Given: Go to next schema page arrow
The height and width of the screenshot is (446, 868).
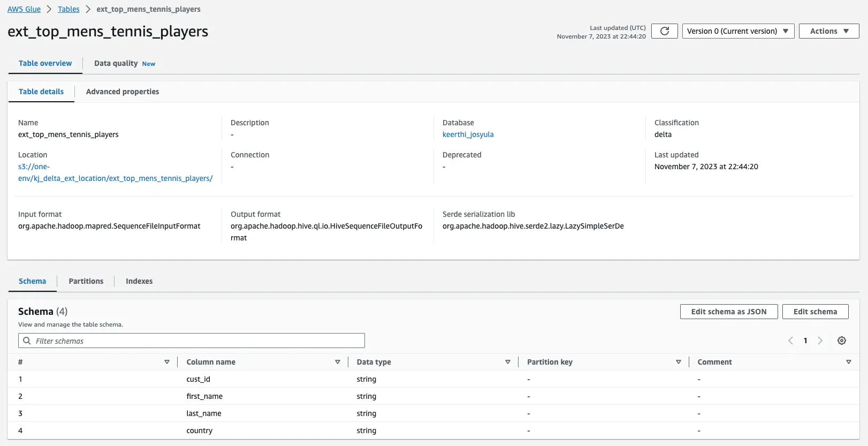Looking at the screenshot, I should (820, 341).
